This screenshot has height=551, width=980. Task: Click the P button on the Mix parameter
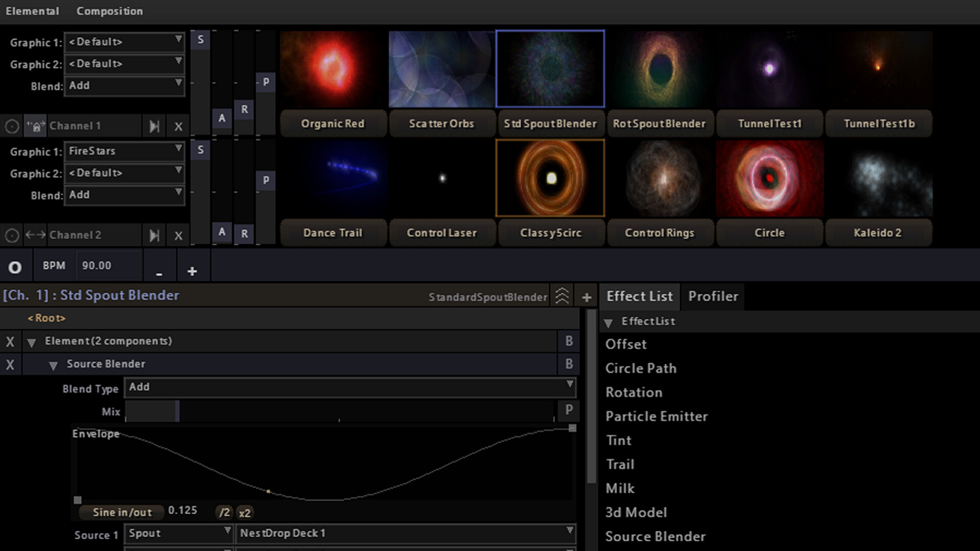click(568, 410)
